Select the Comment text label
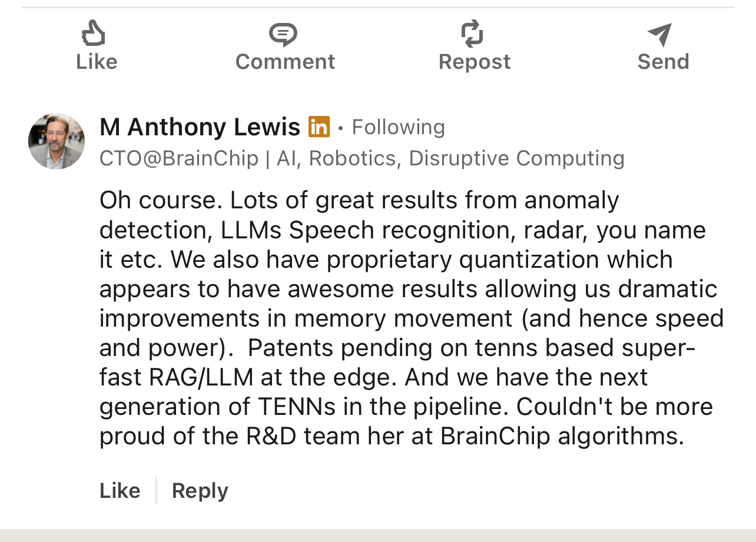Screen dimensions: 756x542 click(285, 62)
